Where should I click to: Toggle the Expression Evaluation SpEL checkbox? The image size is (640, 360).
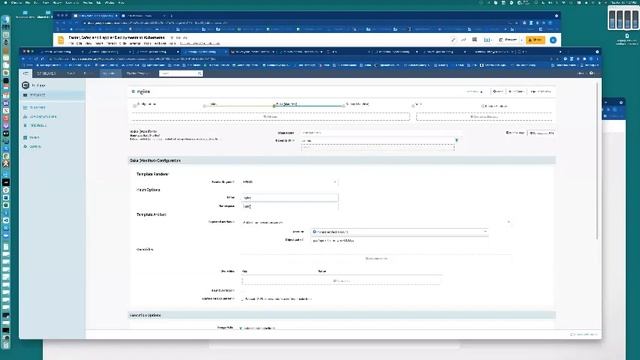[242, 299]
